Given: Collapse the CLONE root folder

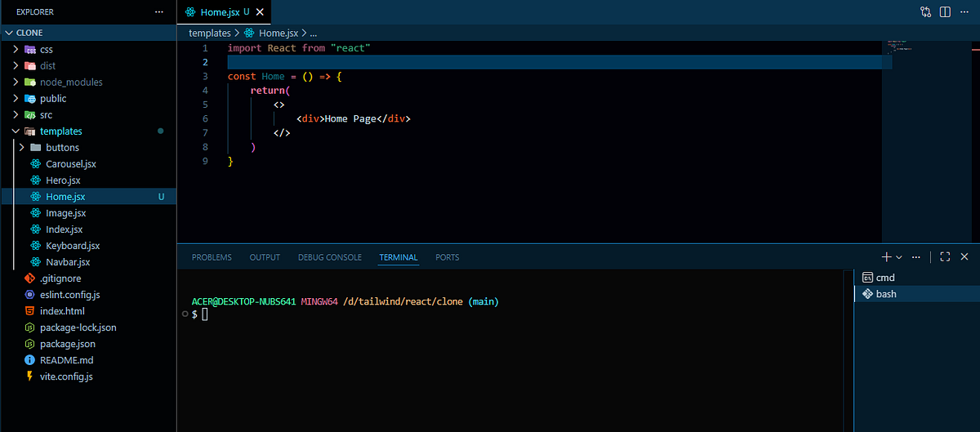Looking at the screenshot, I should click(89, 33).
